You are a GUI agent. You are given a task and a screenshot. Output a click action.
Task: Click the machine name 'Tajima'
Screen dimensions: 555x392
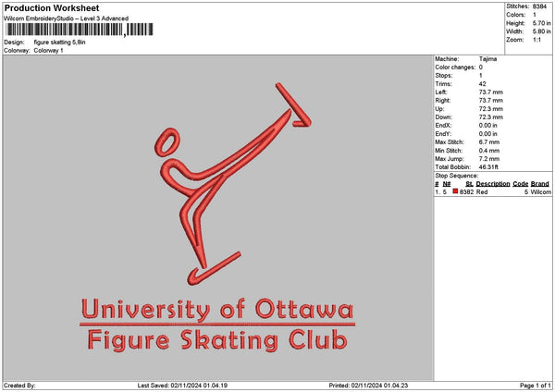487,59
